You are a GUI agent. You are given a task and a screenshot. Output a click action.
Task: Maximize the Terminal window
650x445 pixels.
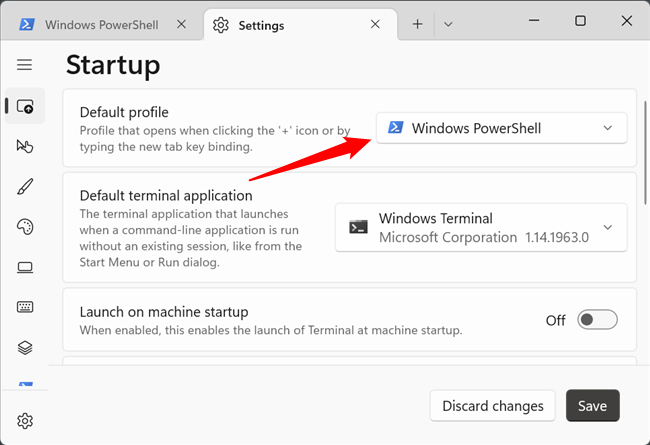tap(580, 21)
